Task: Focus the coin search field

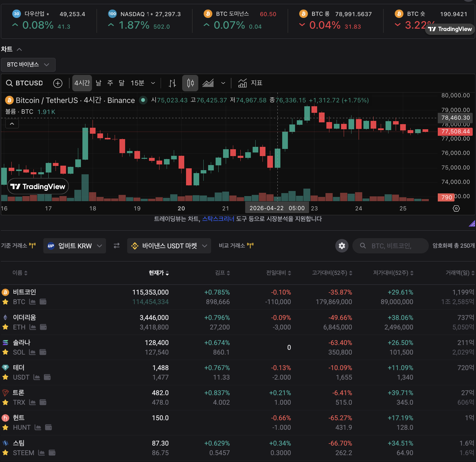Action: [x=391, y=246]
